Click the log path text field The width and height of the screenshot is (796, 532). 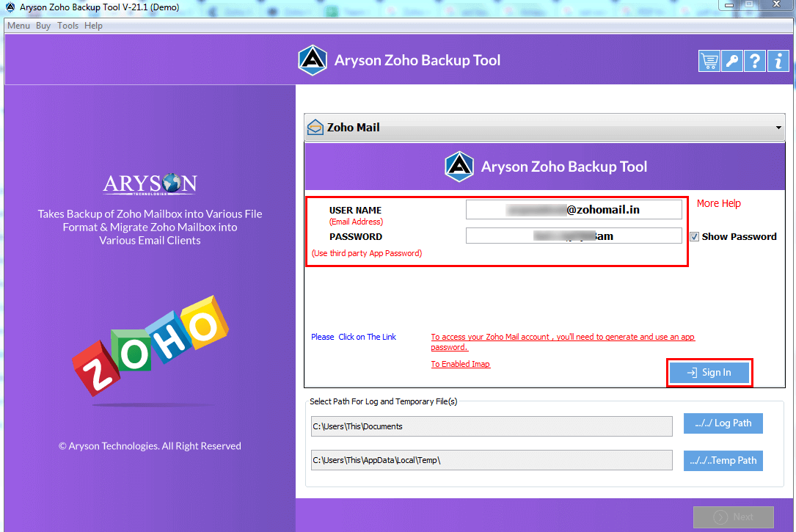coord(492,426)
